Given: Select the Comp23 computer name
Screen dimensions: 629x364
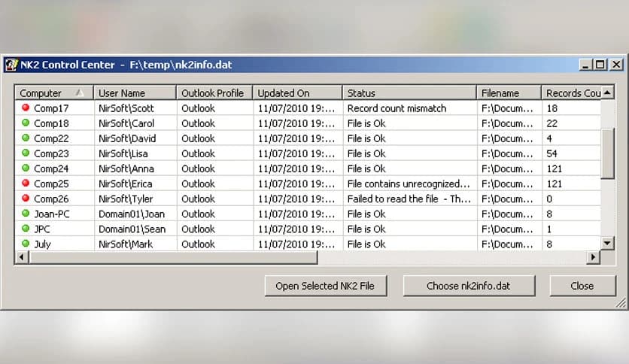Looking at the screenshot, I should (51, 153).
